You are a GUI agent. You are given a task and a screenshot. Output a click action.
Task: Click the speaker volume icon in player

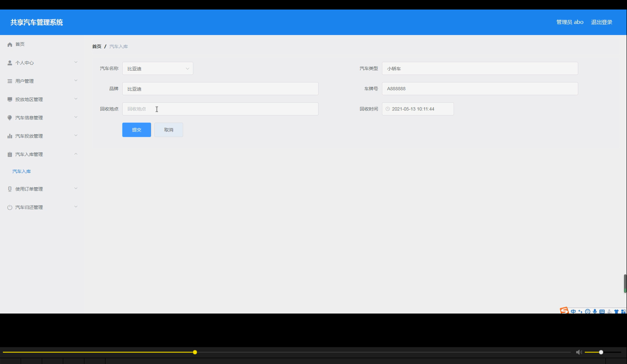coord(579,352)
